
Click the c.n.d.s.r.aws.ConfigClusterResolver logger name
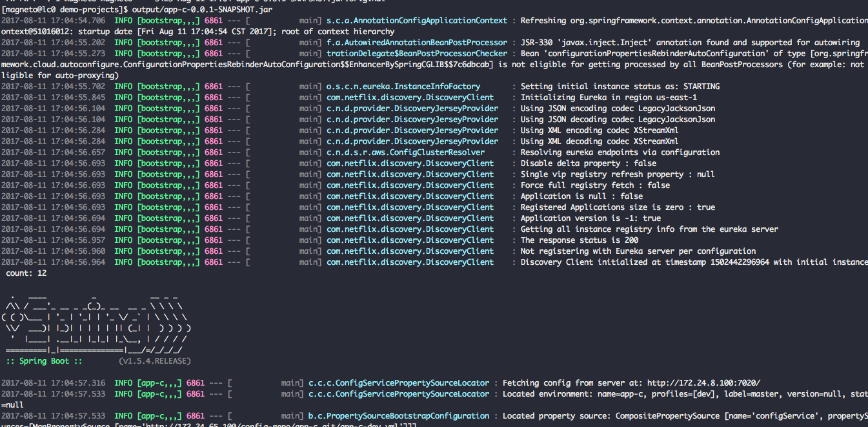[405, 152]
